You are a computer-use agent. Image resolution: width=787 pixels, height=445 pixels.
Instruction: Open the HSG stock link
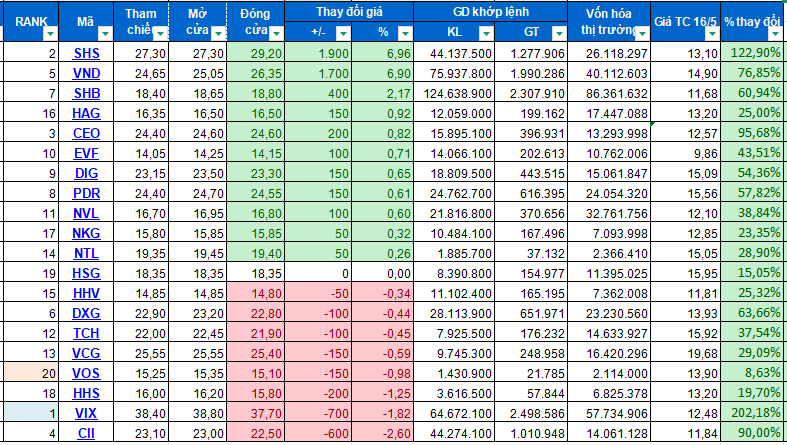pos(86,273)
